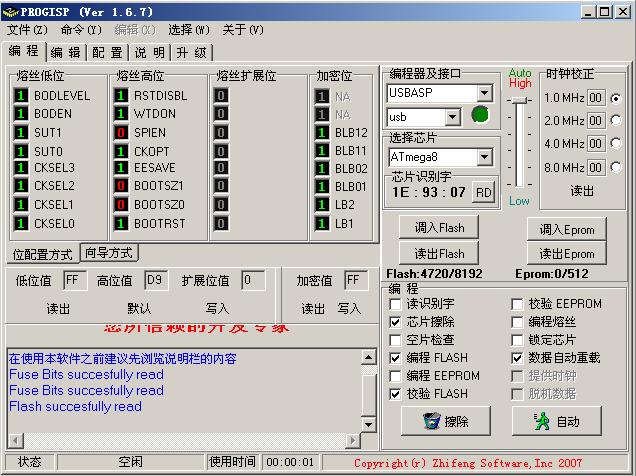636x476 pixels.
Task: Click the PROGISP title bar chip icon
Action: tap(10, 11)
